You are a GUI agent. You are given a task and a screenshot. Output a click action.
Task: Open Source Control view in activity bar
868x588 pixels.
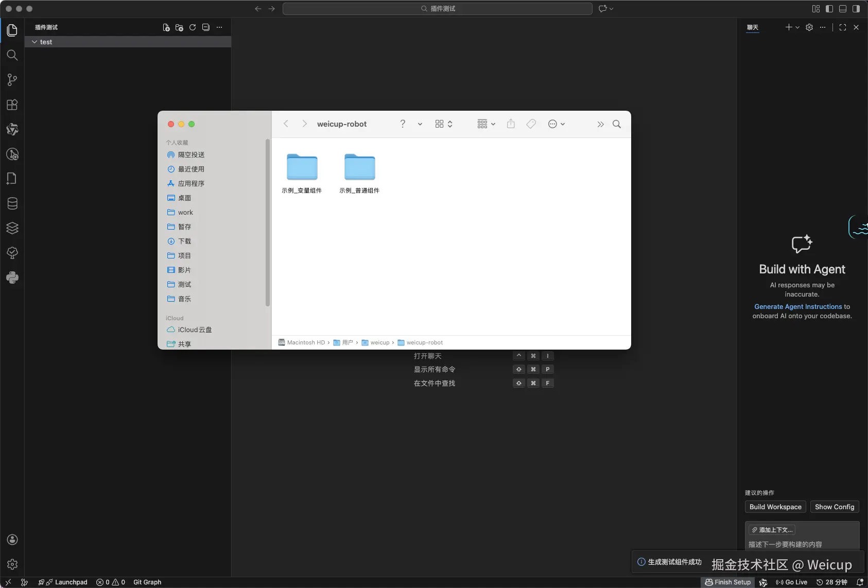point(12,80)
